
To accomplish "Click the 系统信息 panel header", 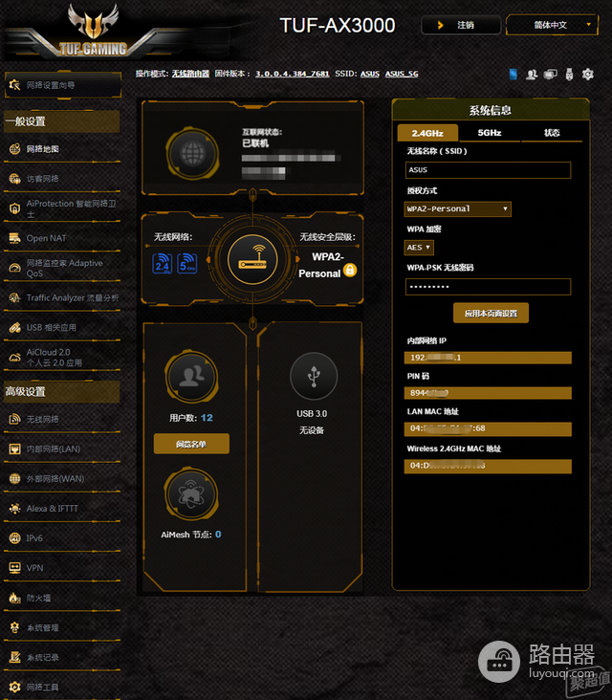I will point(491,110).
